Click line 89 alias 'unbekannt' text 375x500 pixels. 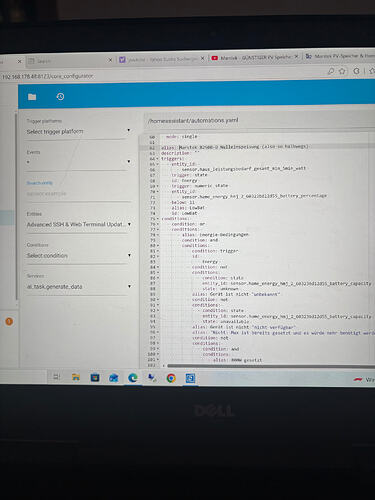236,294
